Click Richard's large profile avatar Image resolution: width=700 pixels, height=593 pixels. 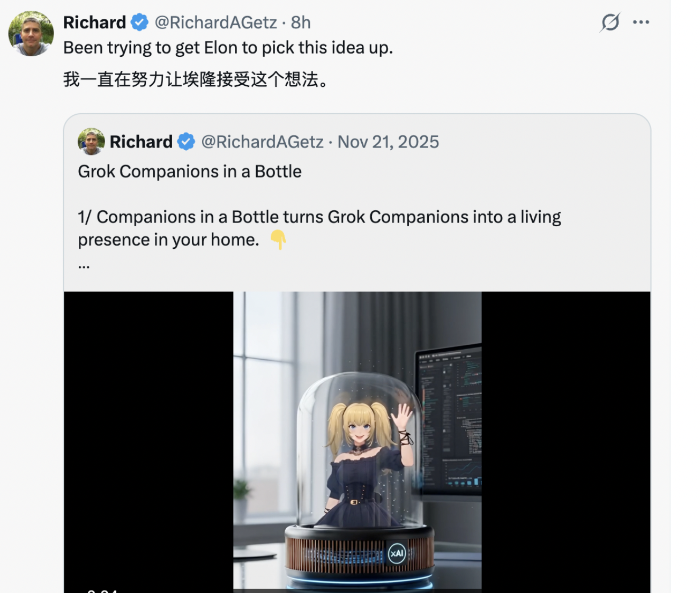click(x=31, y=33)
